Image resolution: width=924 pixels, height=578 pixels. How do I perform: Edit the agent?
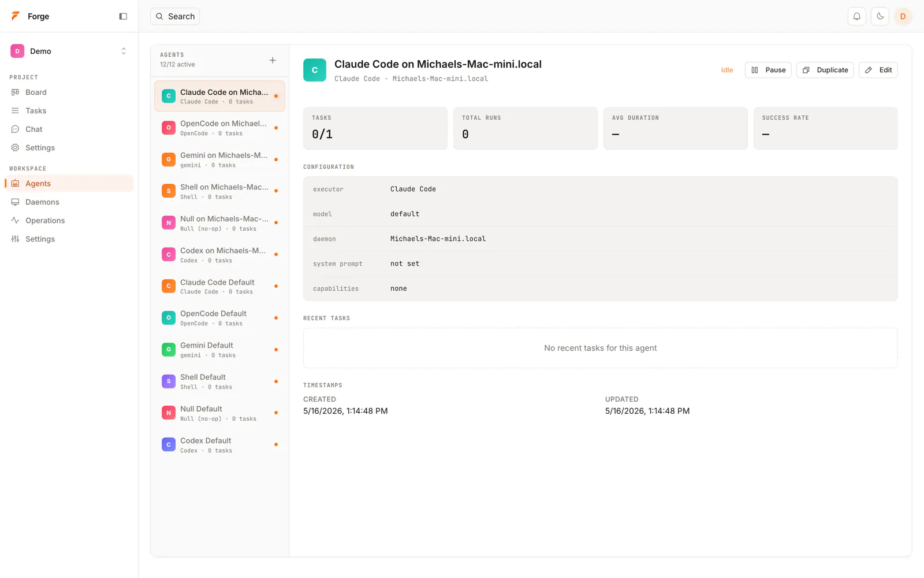[x=878, y=70]
